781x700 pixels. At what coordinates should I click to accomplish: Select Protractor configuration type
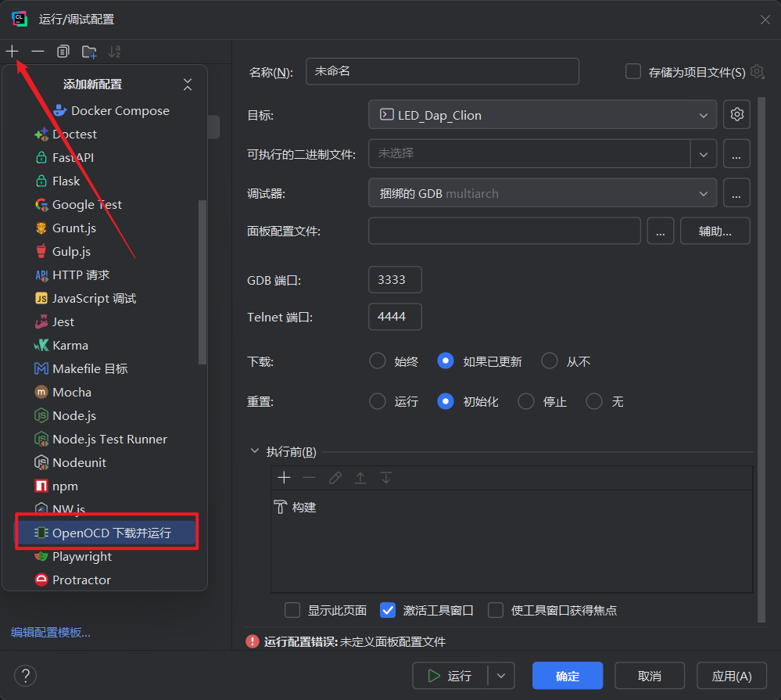point(73,580)
